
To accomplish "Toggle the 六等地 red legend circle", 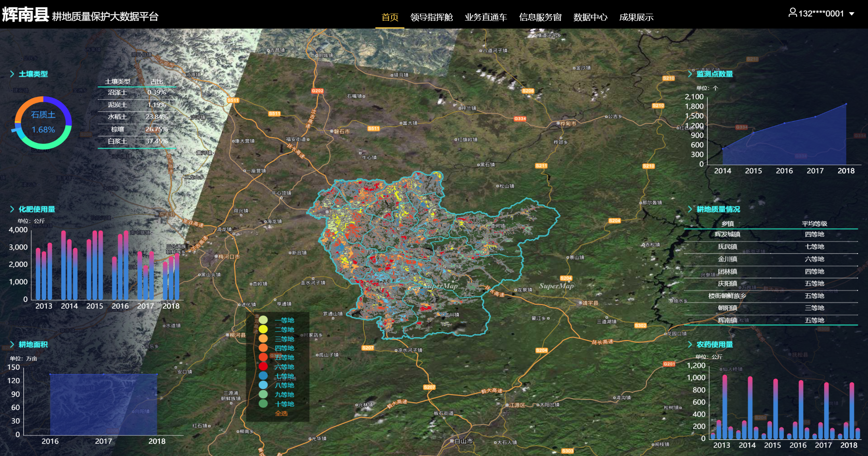I will pyautogui.click(x=263, y=366).
